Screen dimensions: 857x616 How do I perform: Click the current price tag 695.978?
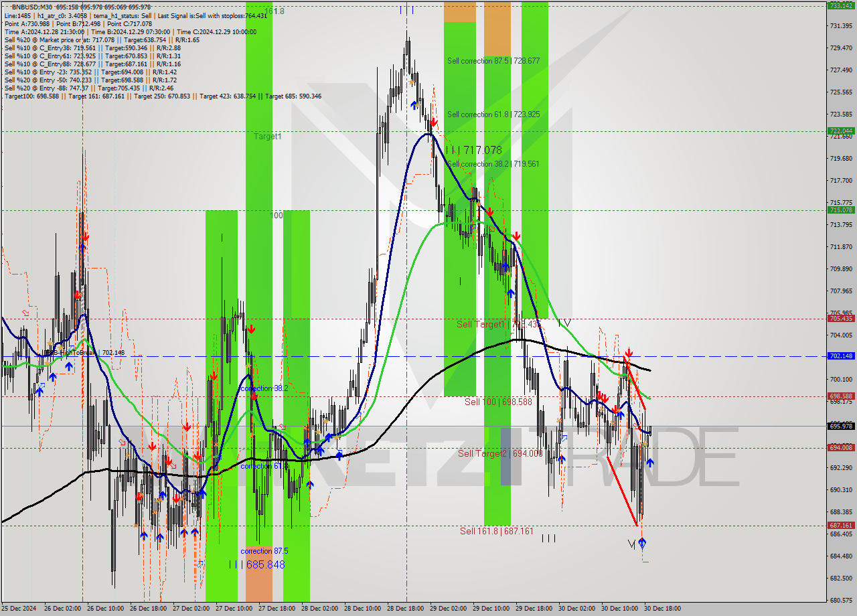point(841,426)
